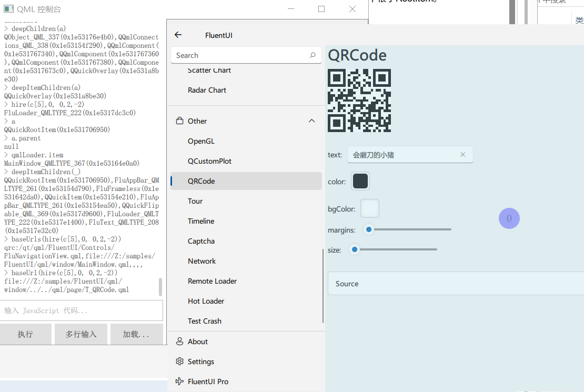Expand the Source panel

[456, 284]
